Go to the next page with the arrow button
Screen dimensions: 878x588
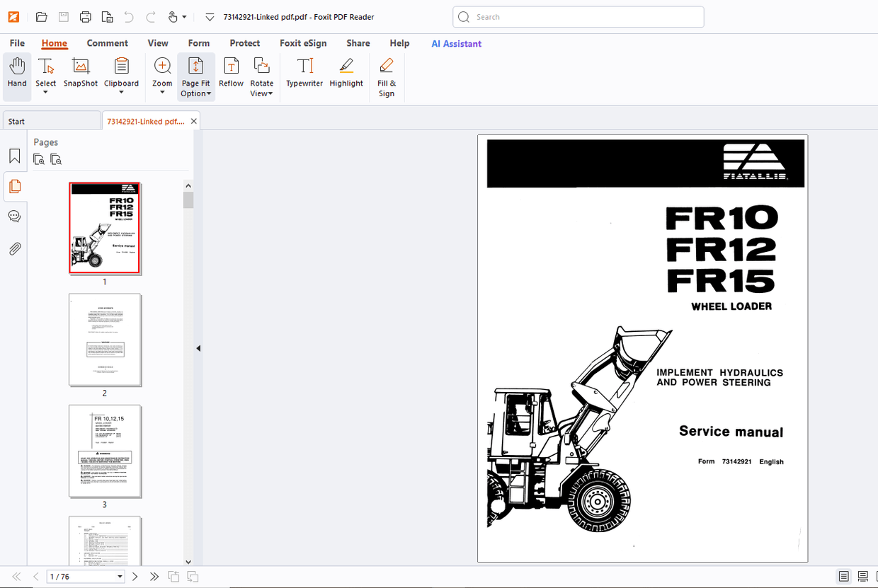(x=135, y=576)
